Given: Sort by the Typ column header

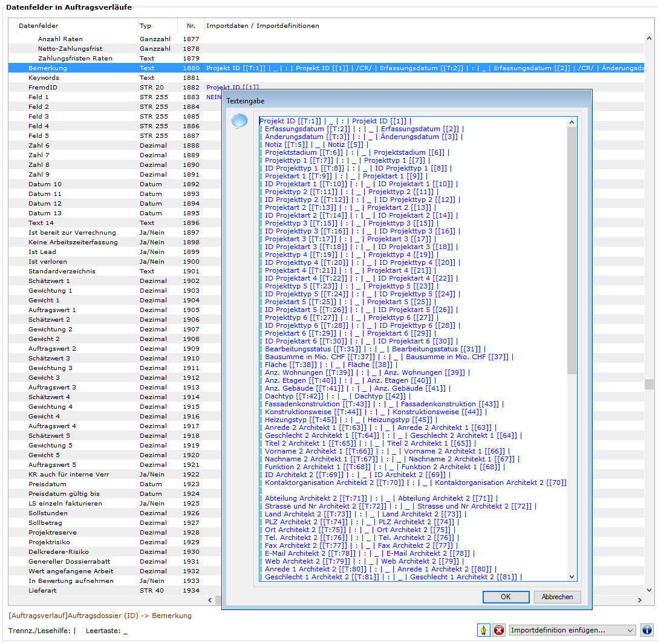Looking at the screenshot, I should click(x=146, y=26).
